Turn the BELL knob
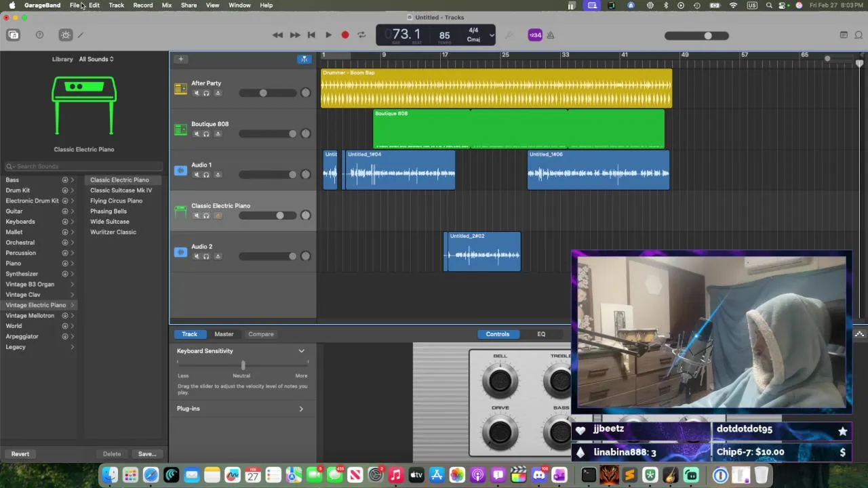Image resolution: width=868 pixels, height=488 pixels. [500, 380]
